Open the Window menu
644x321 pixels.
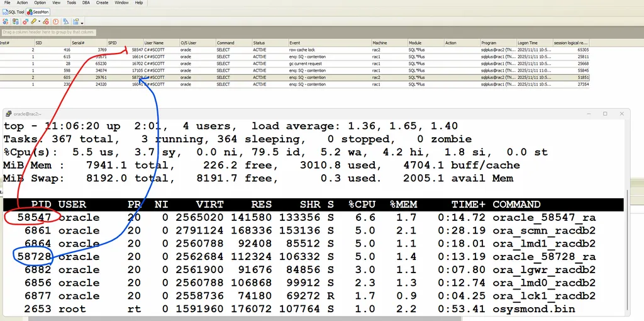click(x=121, y=3)
